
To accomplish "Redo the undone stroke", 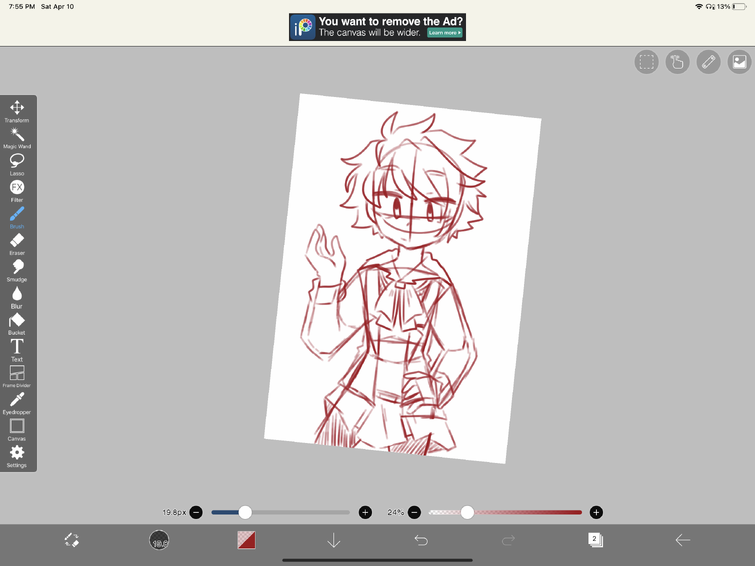I will click(x=508, y=540).
